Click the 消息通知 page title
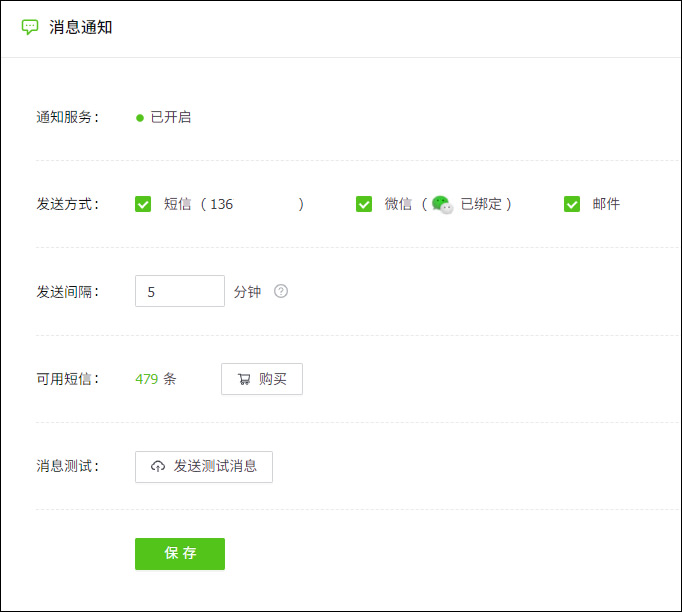This screenshot has width=682, height=612. pyautogui.click(x=81, y=27)
